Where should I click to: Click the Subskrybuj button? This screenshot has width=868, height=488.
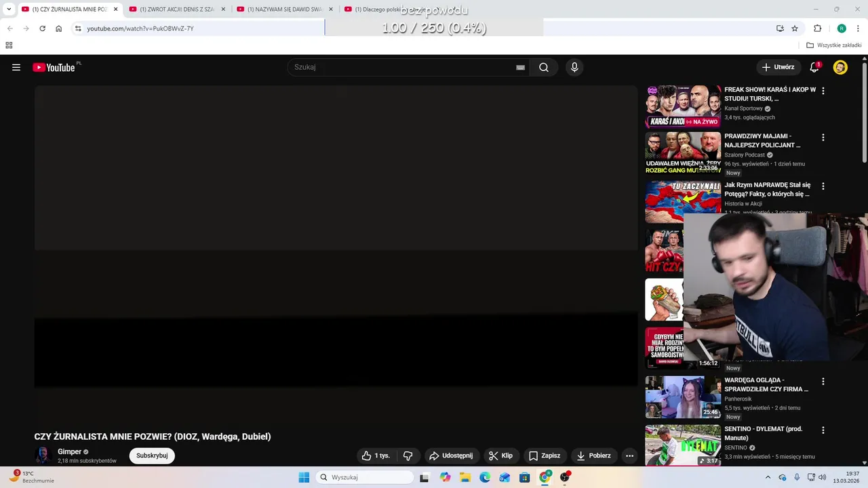point(152,455)
